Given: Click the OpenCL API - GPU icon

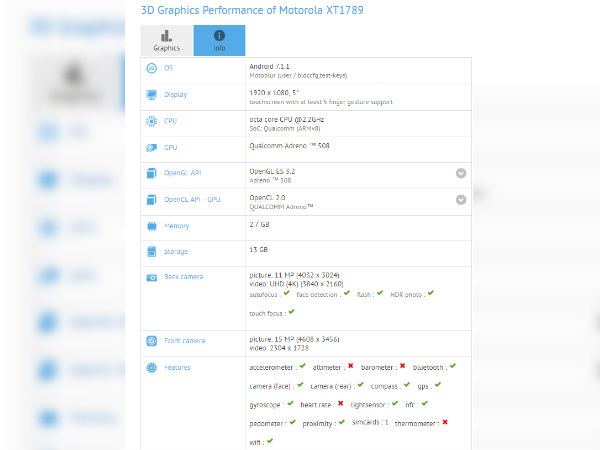Looking at the screenshot, I should click(x=152, y=200).
